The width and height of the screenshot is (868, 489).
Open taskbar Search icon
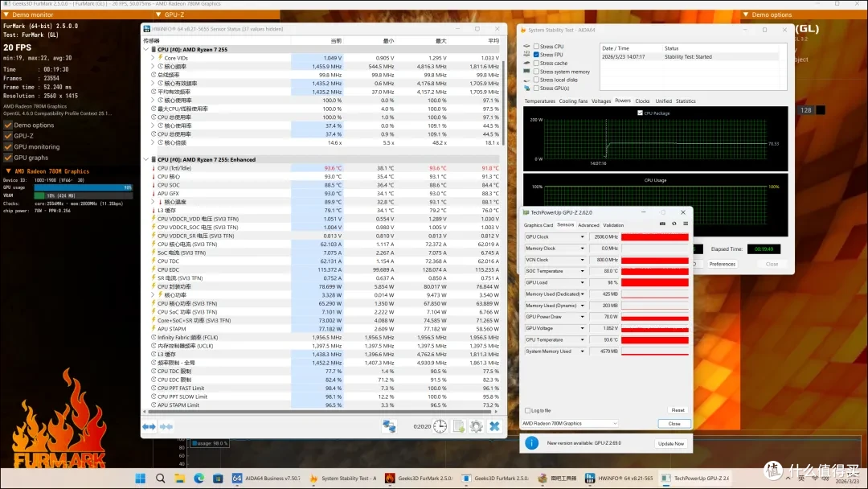pyautogui.click(x=160, y=478)
